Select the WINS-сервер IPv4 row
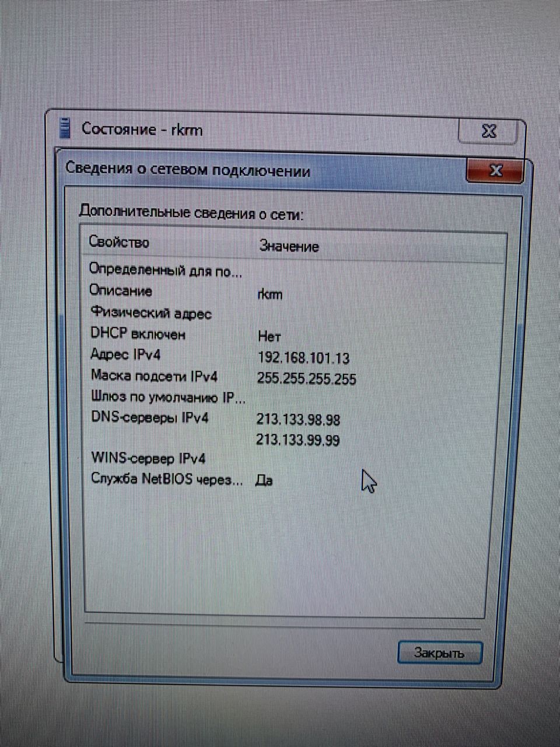The height and width of the screenshot is (747, 560). point(149,458)
